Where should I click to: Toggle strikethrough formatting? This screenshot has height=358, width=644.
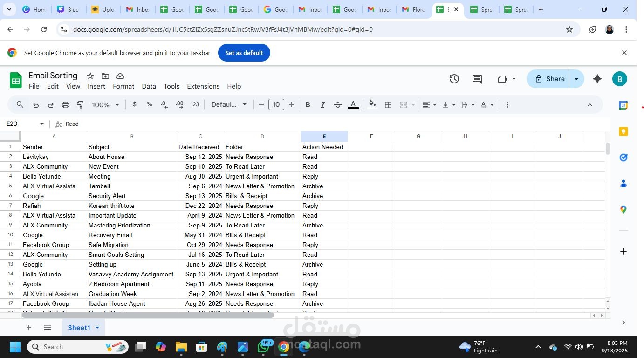coord(338,105)
